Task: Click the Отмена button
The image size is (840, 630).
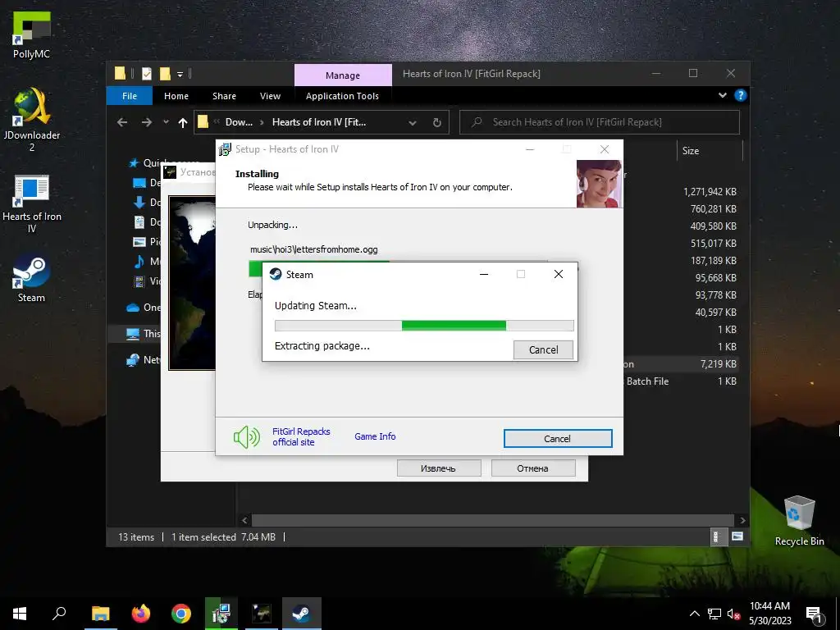Action: [533, 468]
